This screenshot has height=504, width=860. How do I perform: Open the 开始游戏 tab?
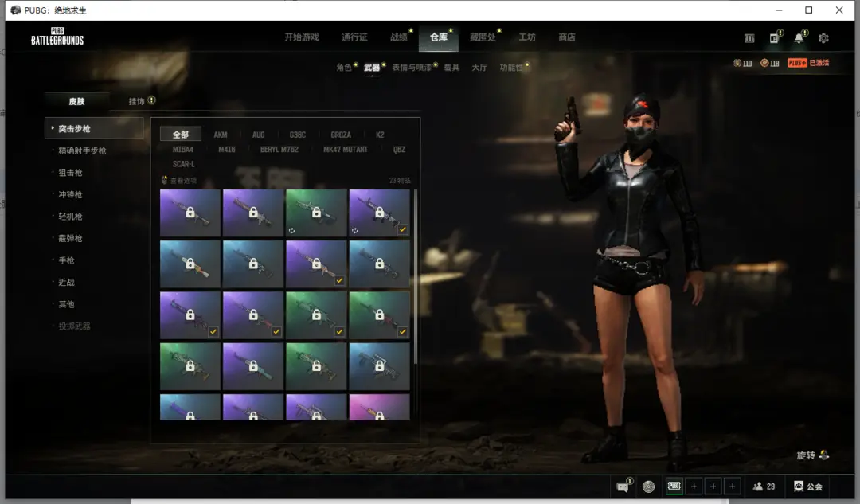[302, 37]
